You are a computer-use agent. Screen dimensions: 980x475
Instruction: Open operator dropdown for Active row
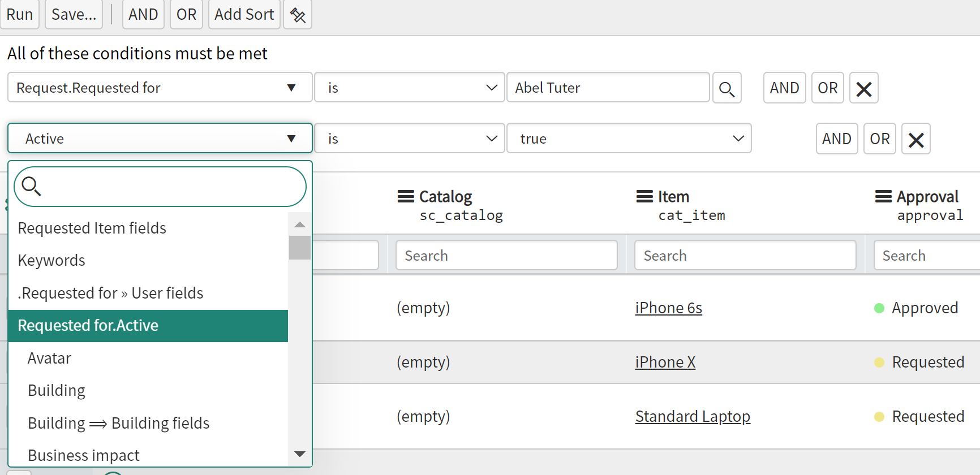pyautogui.click(x=410, y=139)
